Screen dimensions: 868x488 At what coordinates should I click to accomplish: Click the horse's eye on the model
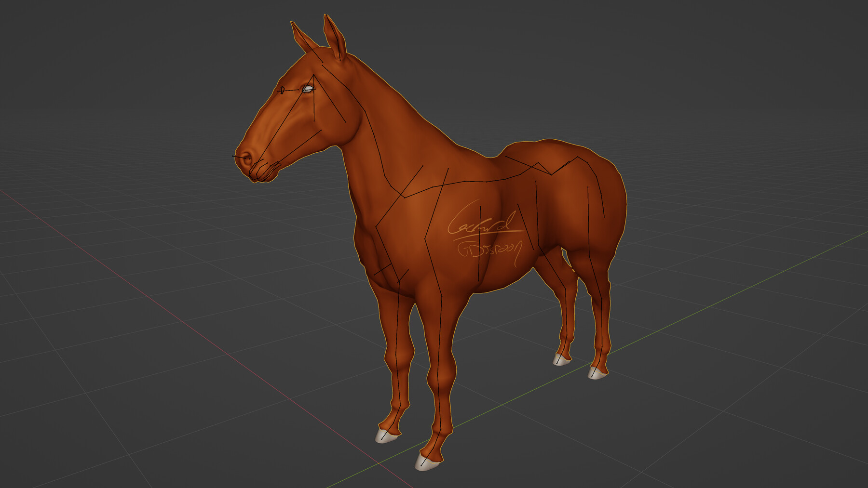click(307, 89)
